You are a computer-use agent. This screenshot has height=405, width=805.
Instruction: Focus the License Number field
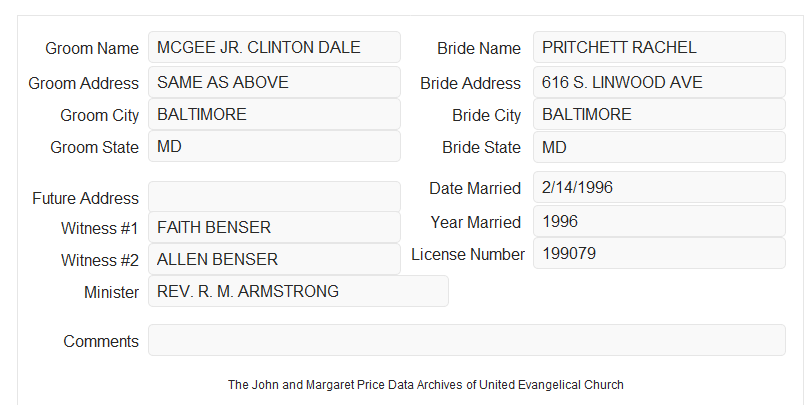pos(659,253)
